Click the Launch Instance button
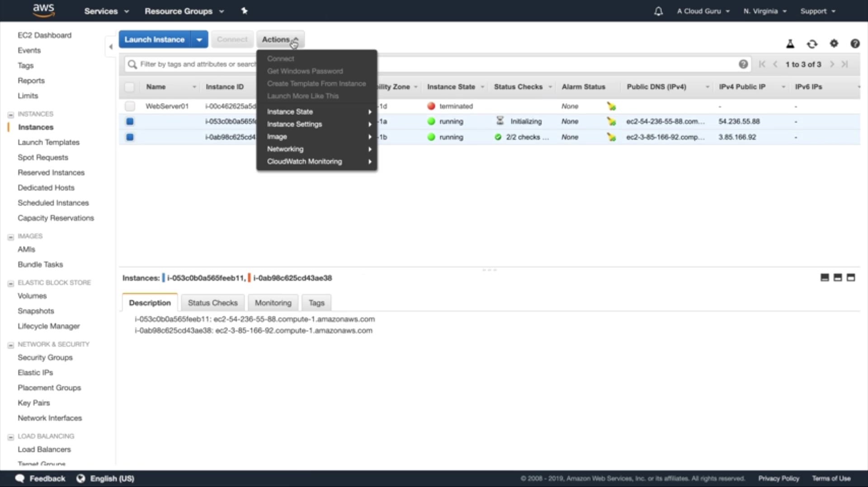The width and height of the screenshot is (868, 487). click(155, 39)
